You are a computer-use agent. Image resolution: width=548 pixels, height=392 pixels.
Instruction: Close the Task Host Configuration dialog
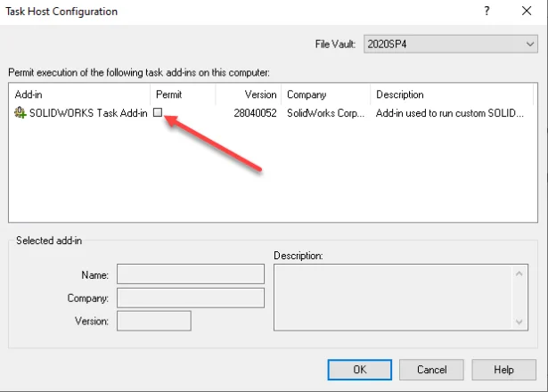click(527, 11)
